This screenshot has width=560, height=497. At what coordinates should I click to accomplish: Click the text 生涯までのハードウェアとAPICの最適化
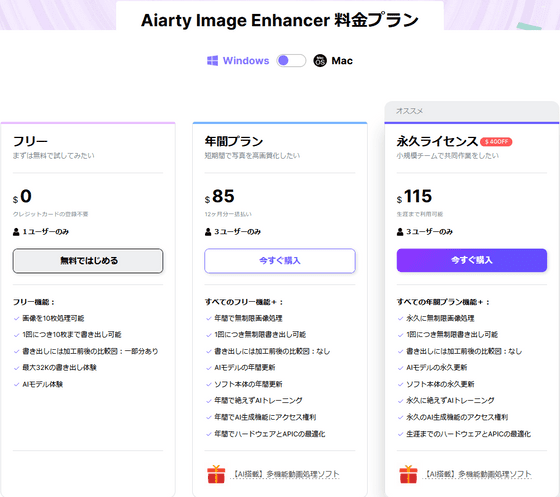tap(469, 434)
